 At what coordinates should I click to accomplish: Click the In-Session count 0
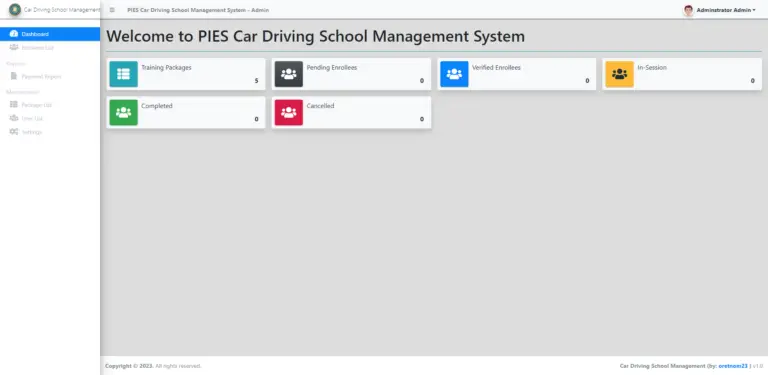tap(752, 81)
